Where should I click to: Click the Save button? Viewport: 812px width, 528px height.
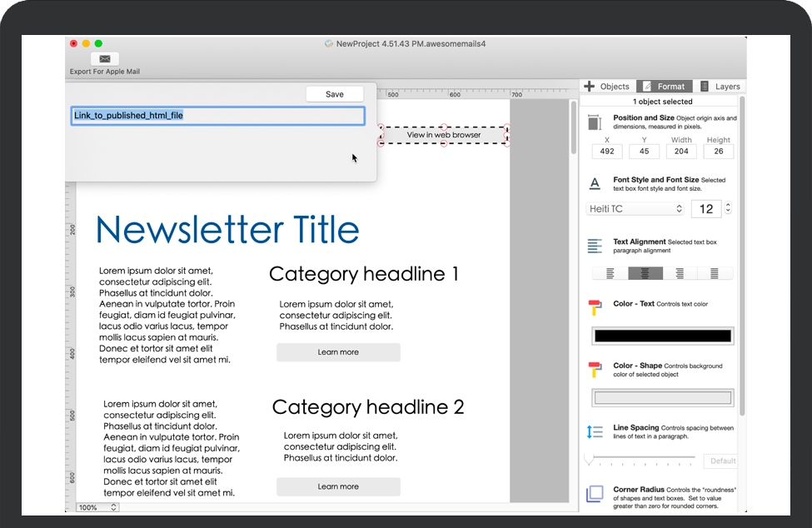tap(334, 93)
